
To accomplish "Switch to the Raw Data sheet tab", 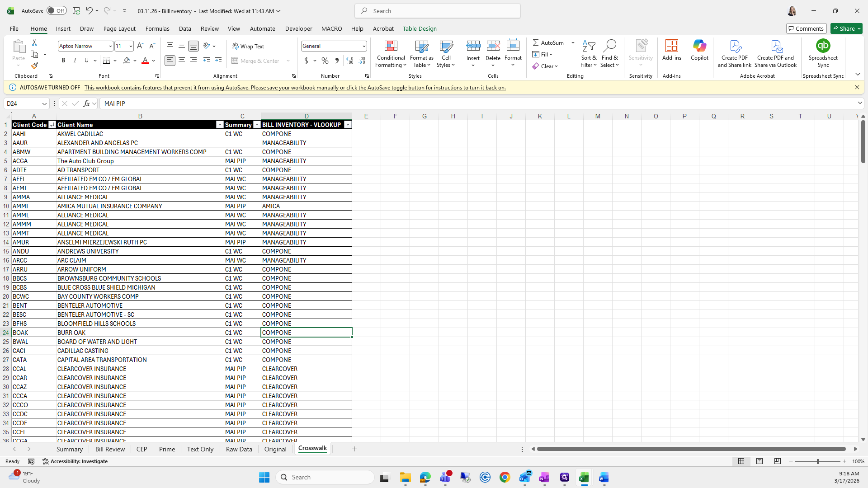I will pos(239,449).
